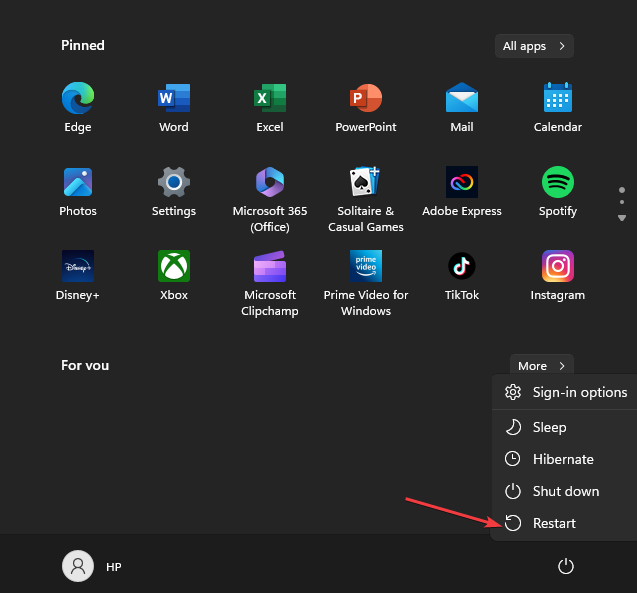Launch Microsoft Word

point(174,107)
